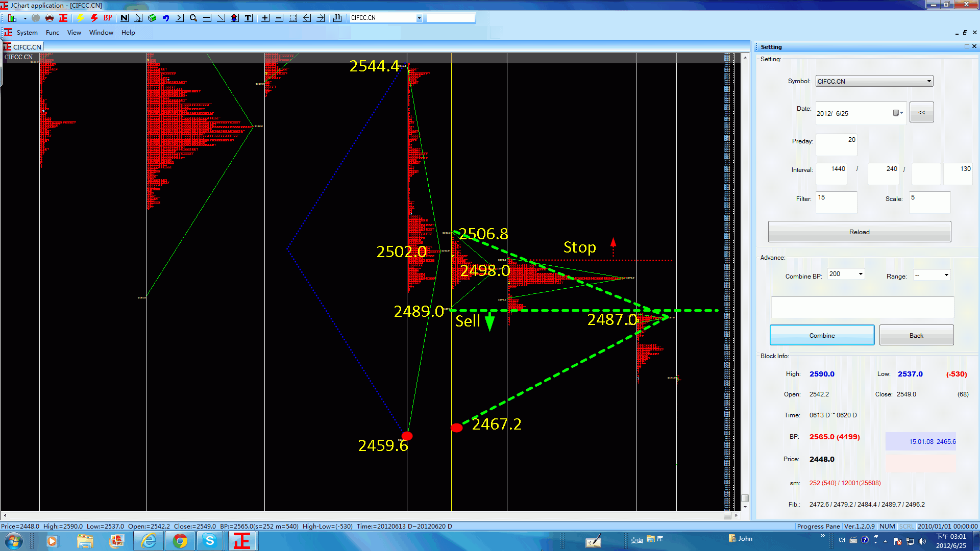Open the Range dropdown
The height and width of the screenshot is (551, 980).
coord(946,275)
